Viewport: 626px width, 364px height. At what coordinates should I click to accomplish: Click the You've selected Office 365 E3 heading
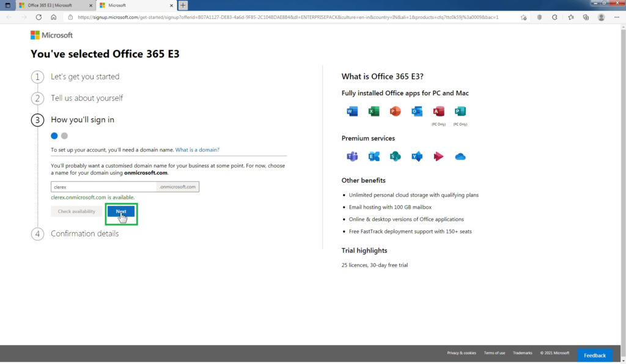pos(105,54)
